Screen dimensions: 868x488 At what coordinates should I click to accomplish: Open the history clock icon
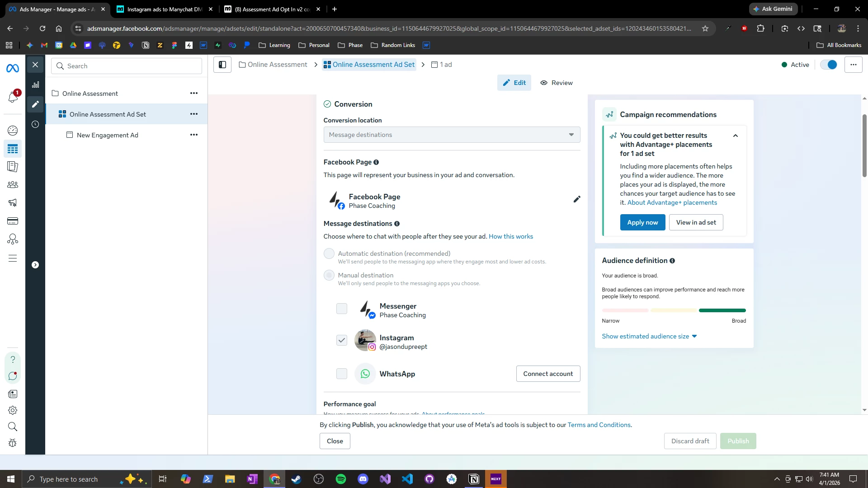click(35, 124)
